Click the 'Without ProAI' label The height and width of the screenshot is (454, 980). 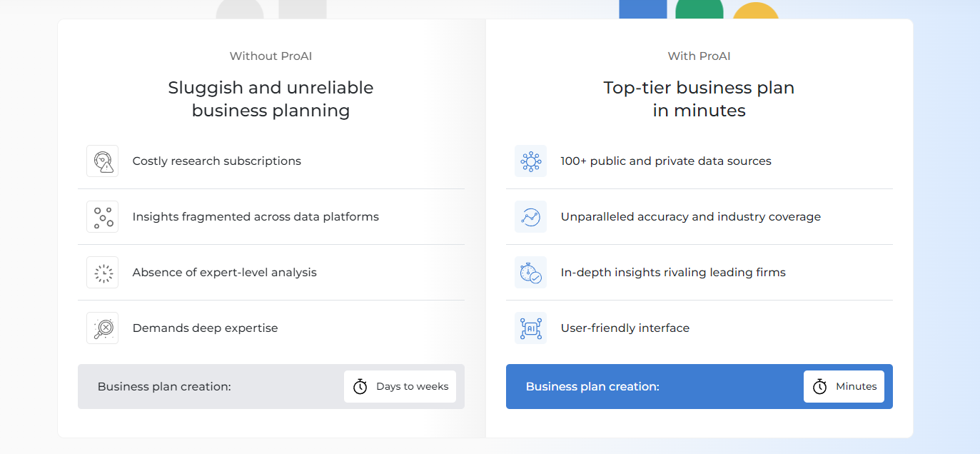pyautogui.click(x=271, y=56)
